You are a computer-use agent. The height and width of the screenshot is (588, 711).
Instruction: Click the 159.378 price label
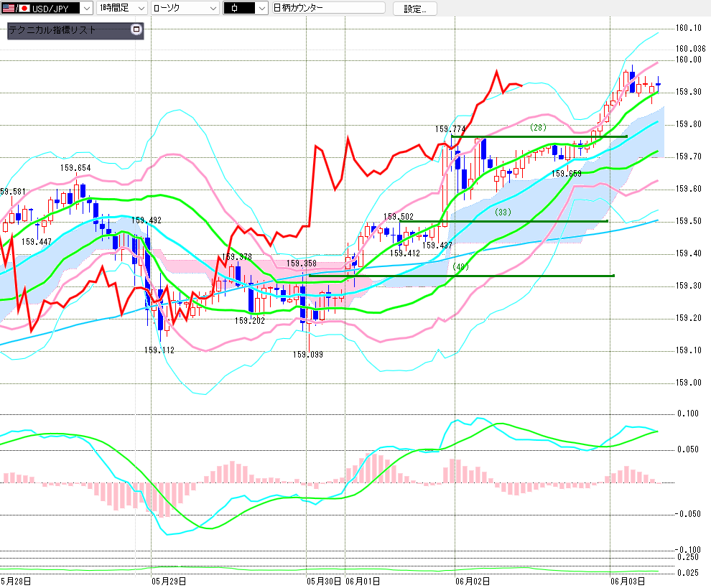point(237,257)
